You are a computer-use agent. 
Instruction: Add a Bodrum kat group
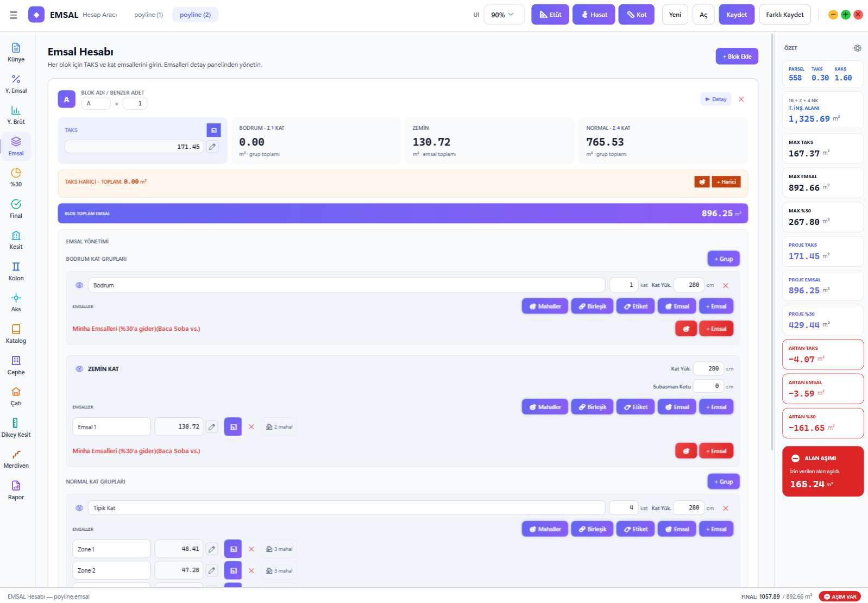pos(724,259)
